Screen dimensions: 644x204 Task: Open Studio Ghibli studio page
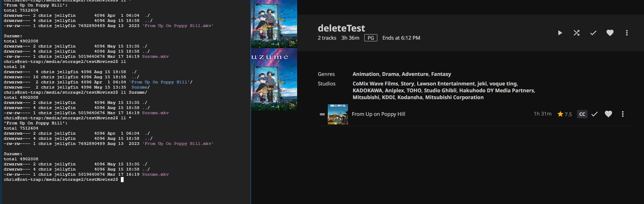440,91
